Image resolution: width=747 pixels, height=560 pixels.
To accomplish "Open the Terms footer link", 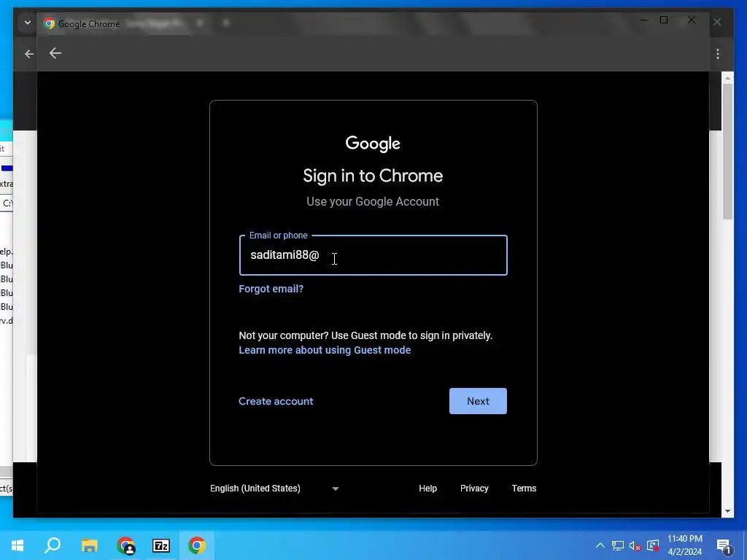I will click(x=524, y=489).
